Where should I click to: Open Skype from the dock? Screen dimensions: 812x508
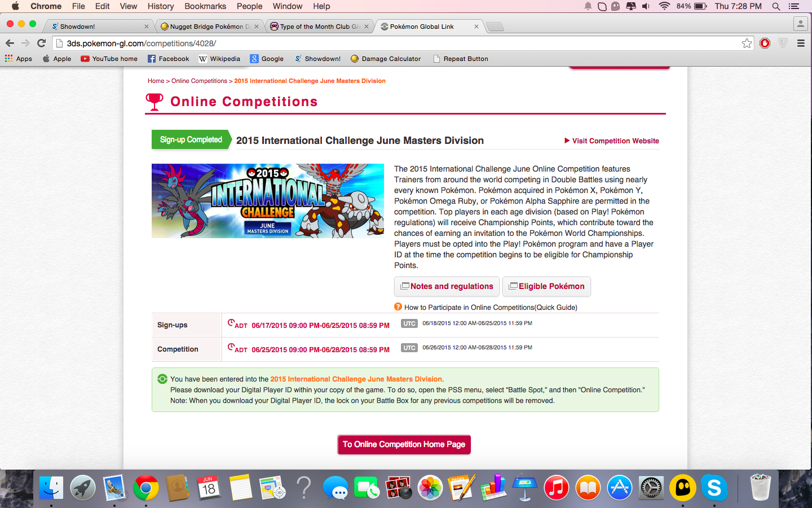tap(714, 488)
